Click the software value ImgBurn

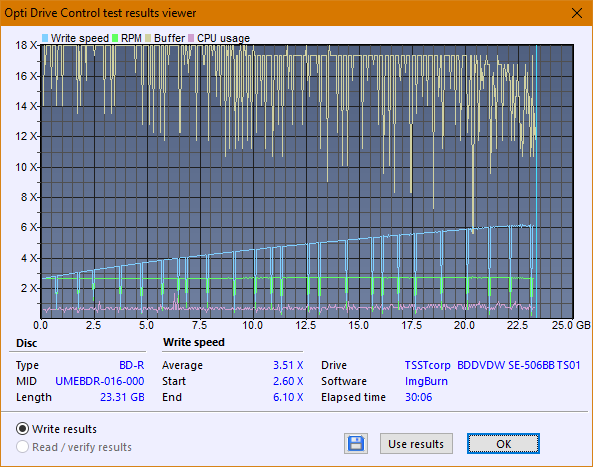(426, 381)
